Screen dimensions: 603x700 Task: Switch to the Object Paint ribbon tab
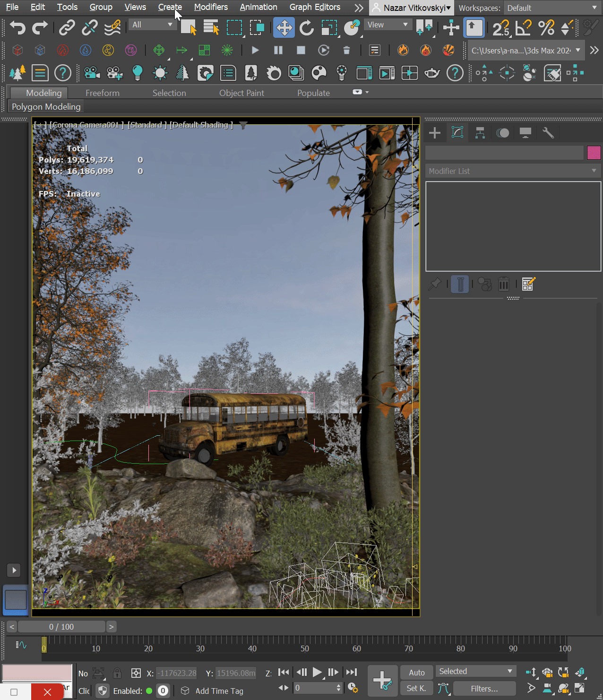(x=241, y=93)
